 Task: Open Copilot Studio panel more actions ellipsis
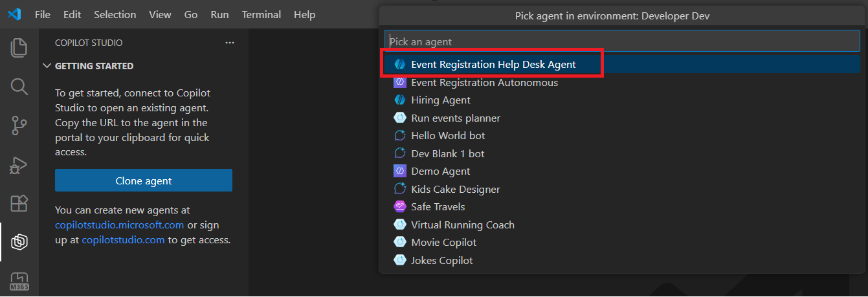(x=230, y=43)
